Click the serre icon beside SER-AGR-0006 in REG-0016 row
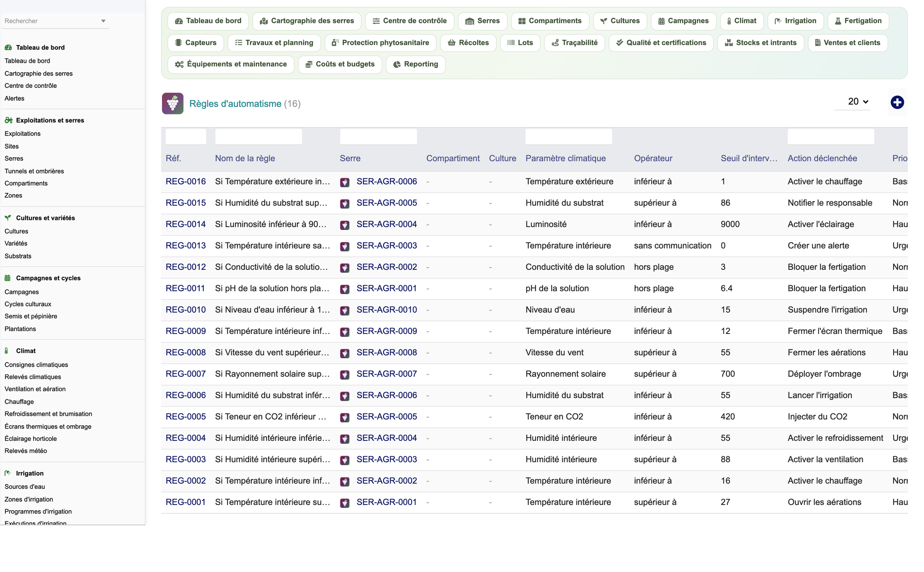The width and height of the screenshot is (924, 572). pos(345,182)
